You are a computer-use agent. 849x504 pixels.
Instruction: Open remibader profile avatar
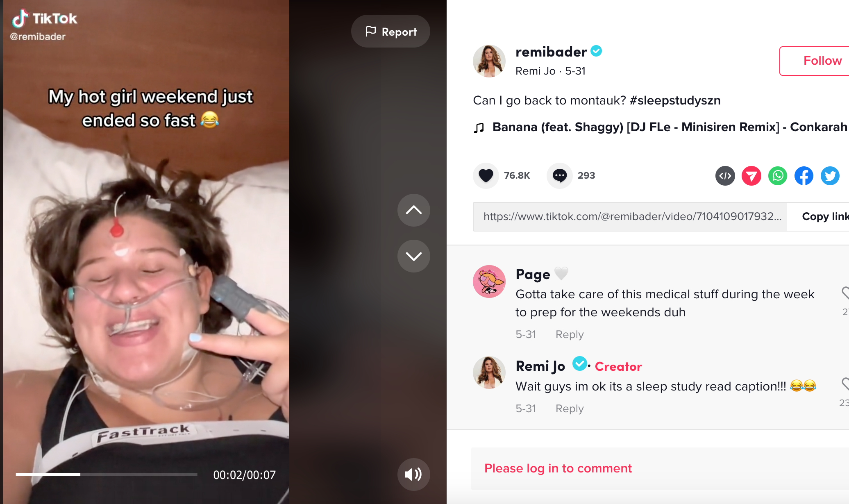(x=489, y=61)
